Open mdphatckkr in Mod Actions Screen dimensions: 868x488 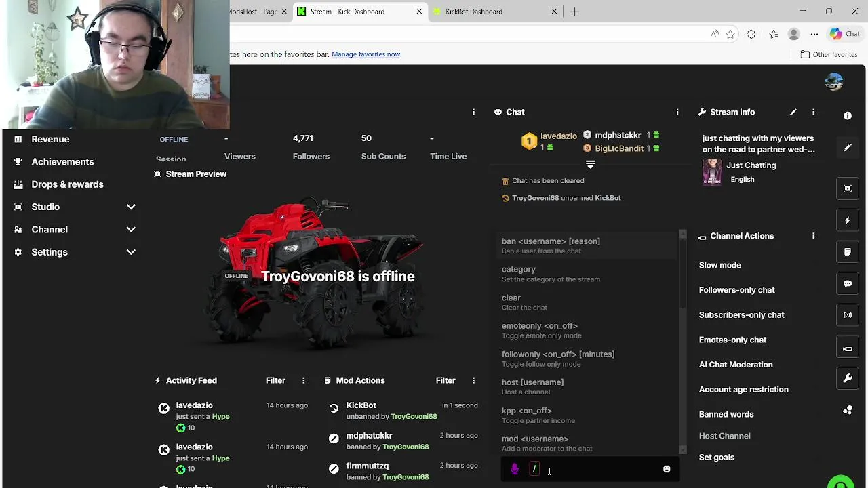(x=369, y=436)
